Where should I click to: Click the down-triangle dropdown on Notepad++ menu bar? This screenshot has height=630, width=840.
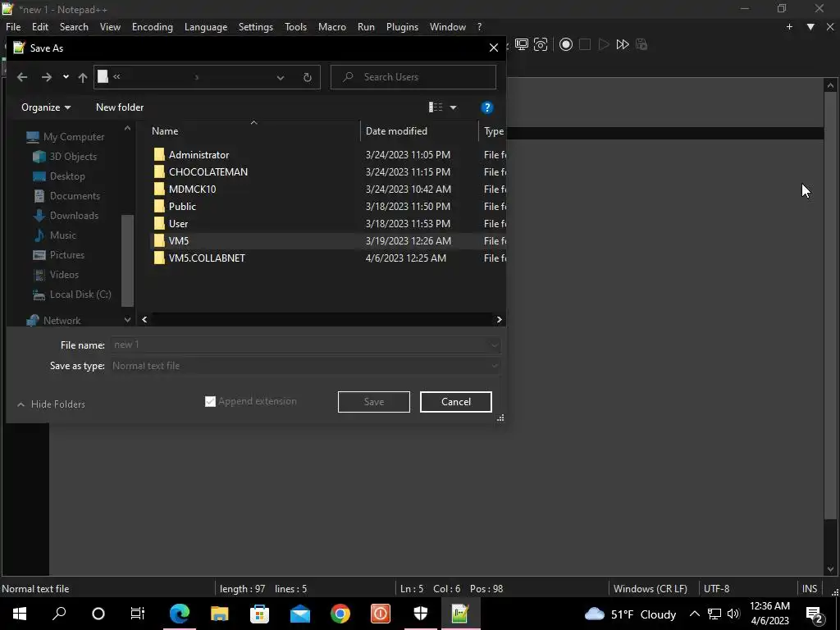[810, 27]
